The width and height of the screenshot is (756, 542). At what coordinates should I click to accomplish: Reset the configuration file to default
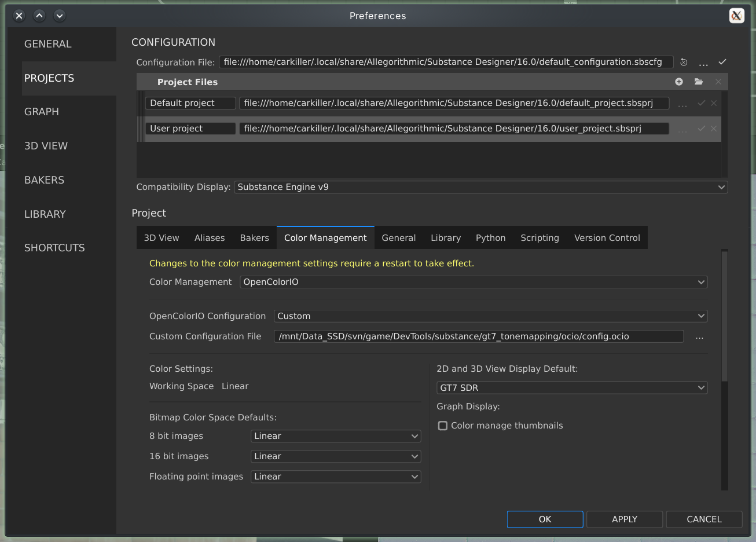[x=684, y=62]
